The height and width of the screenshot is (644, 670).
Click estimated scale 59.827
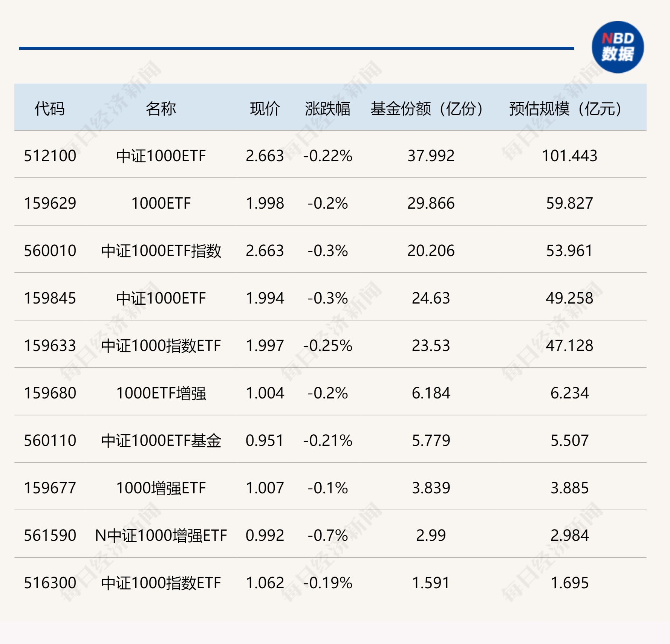[x=569, y=203]
